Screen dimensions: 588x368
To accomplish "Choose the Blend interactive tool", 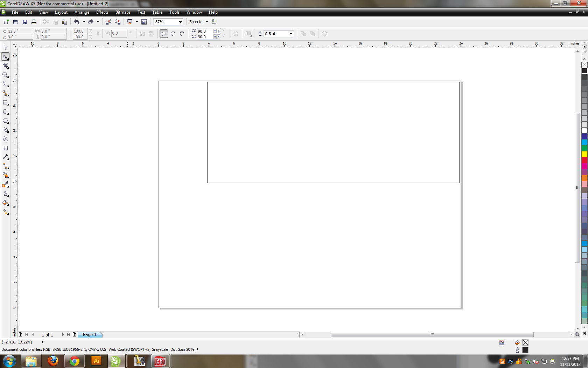I will (x=5, y=175).
